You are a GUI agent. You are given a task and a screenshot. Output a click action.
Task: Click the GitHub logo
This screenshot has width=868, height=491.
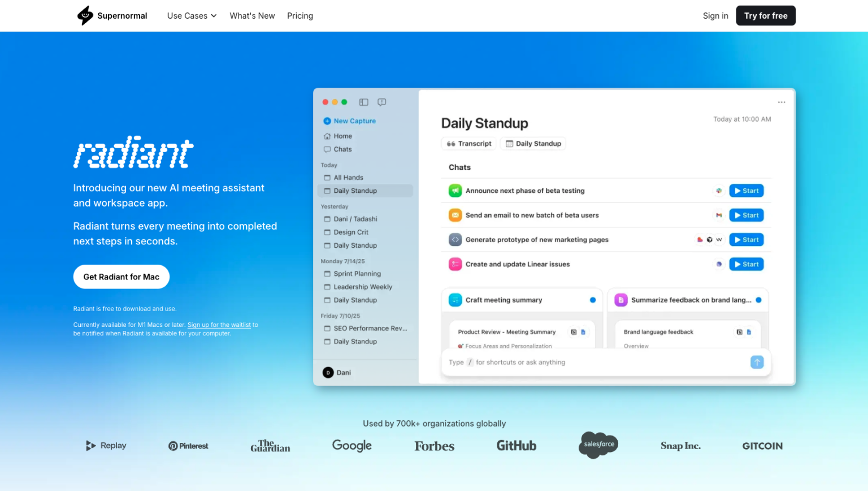517,446
